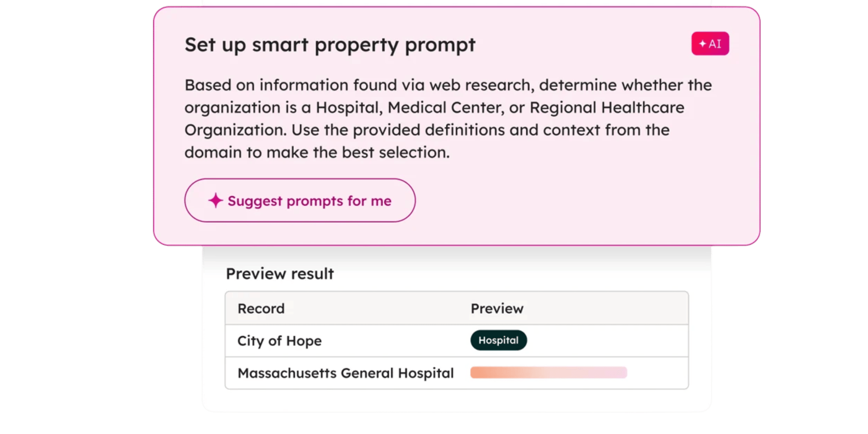Click the Record column header
868x434 pixels.
tap(261, 309)
